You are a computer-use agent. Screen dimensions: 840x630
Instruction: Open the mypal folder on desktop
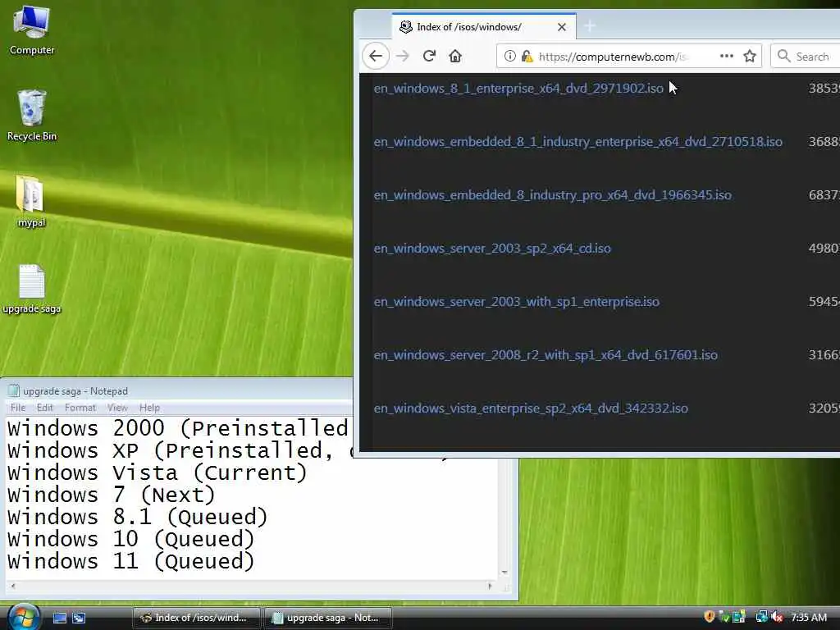tap(31, 202)
